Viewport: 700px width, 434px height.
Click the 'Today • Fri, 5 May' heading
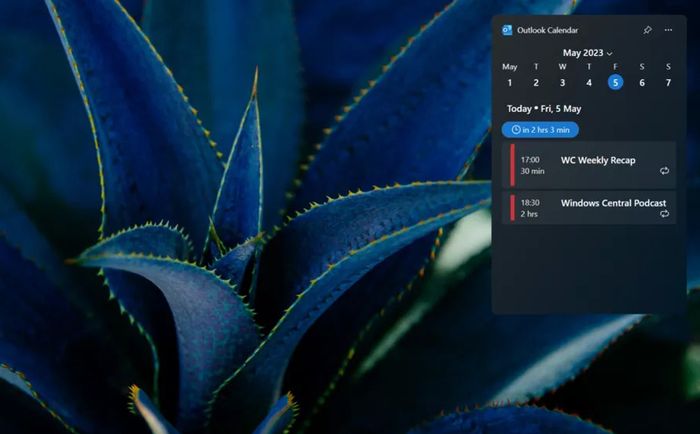click(544, 109)
